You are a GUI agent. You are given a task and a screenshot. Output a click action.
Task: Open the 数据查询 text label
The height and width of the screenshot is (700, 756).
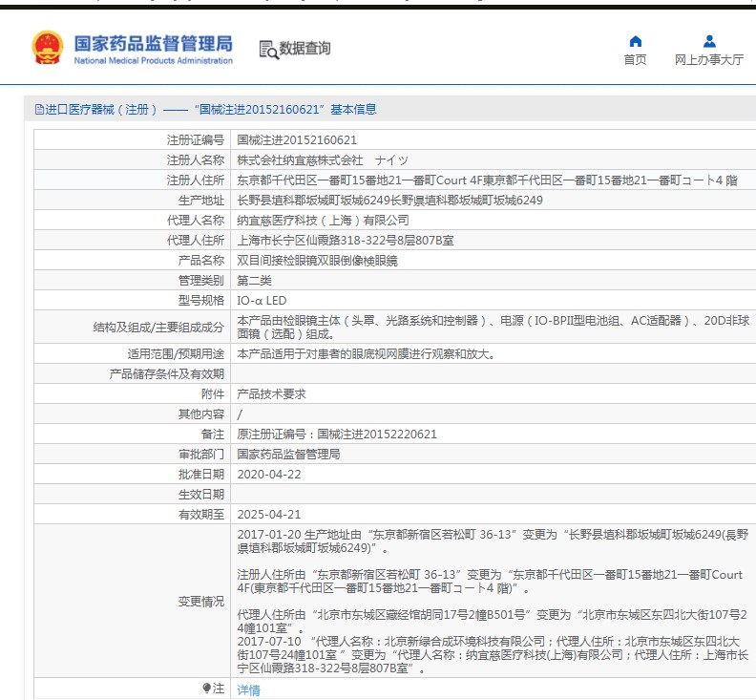tap(304, 49)
